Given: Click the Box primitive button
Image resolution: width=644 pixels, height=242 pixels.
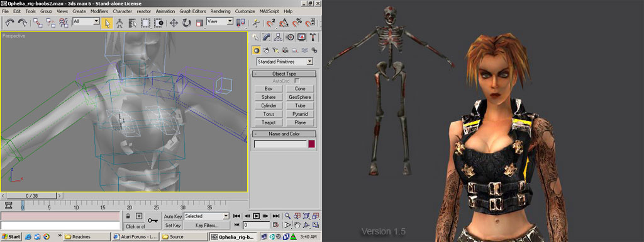Looking at the screenshot, I should pyautogui.click(x=269, y=88).
